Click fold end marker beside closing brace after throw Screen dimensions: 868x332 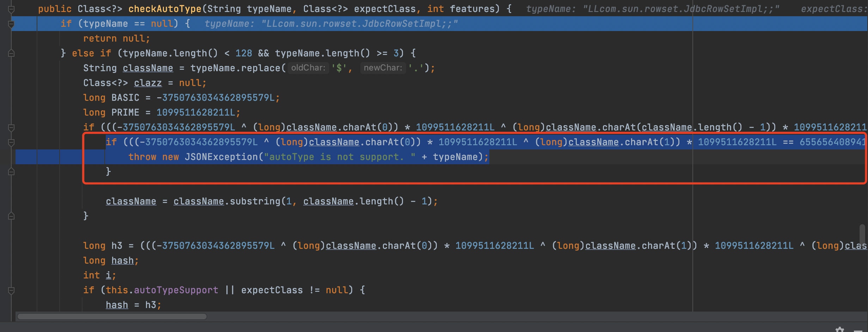[x=11, y=172]
